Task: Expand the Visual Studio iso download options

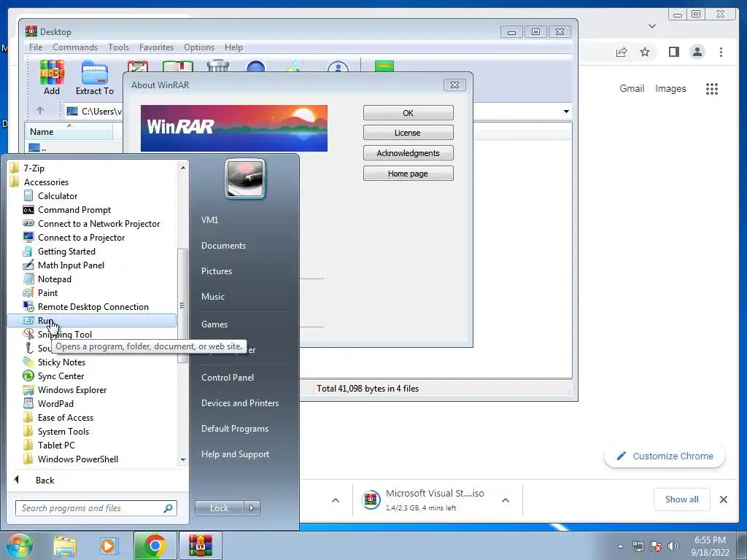Action: pyautogui.click(x=506, y=500)
